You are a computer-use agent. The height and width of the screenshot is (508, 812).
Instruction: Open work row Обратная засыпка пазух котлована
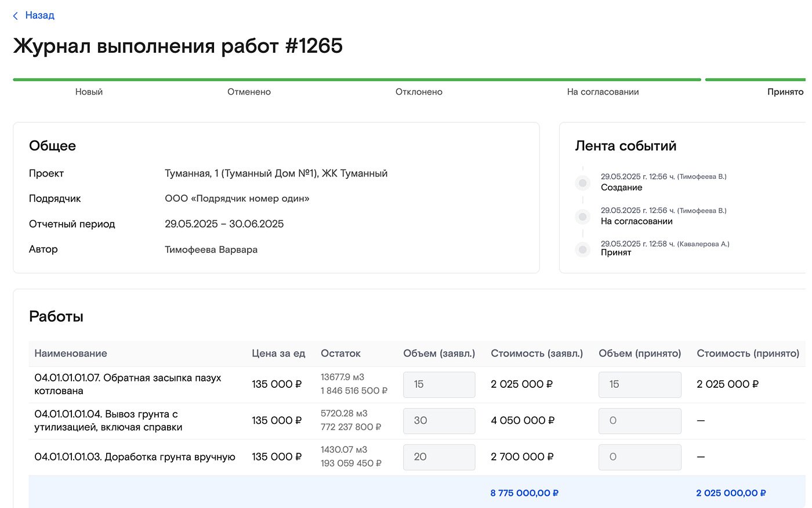coord(128,384)
